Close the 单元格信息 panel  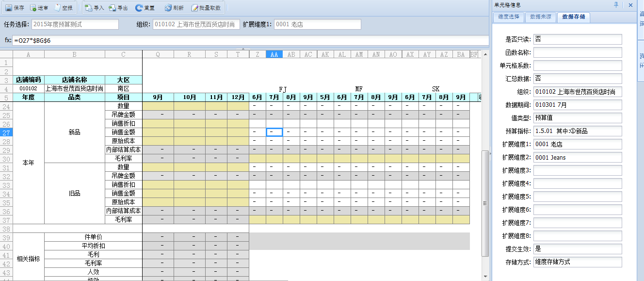click(630, 5)
